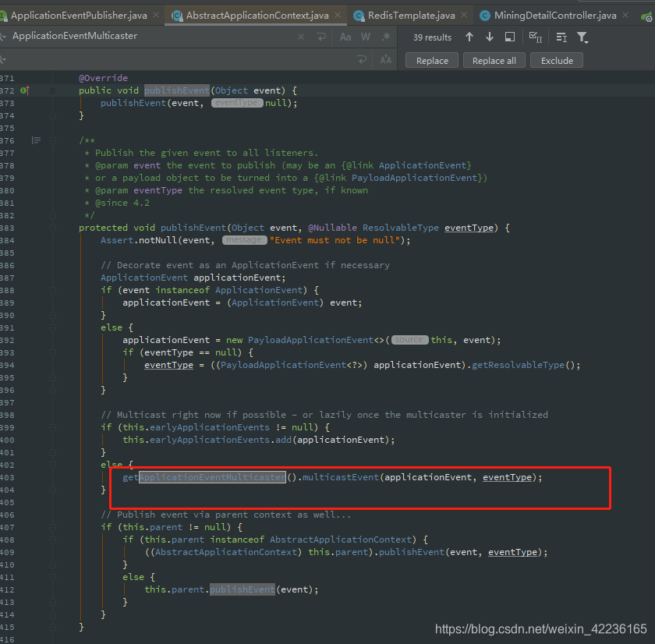Click Javadoc fold end marker line 382
This screenshot has width=655, height=644.
(52, 215)
